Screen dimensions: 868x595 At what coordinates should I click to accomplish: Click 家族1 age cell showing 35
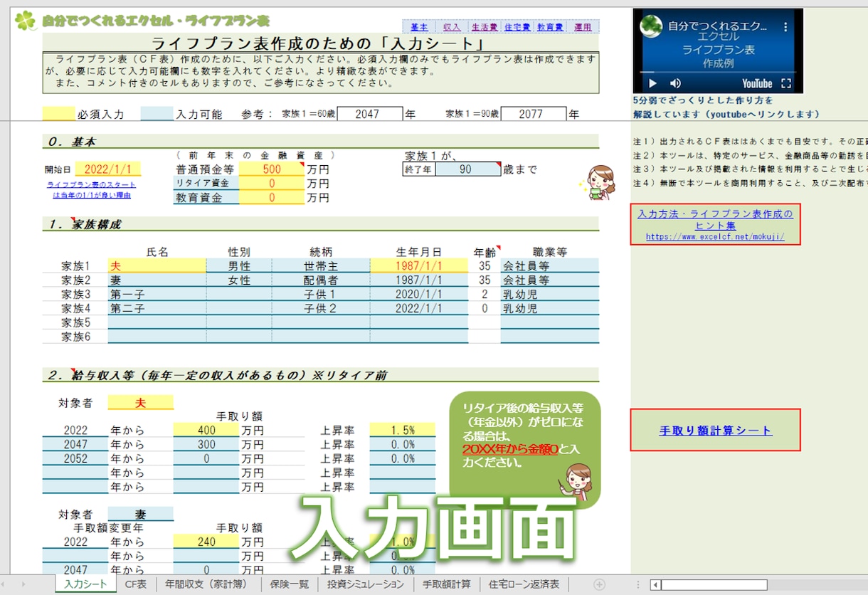(x=485, y=265)
